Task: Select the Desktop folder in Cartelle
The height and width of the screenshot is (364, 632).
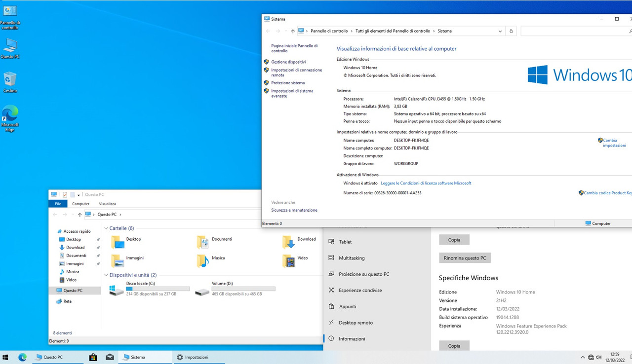Action: (x=126, y=242)
